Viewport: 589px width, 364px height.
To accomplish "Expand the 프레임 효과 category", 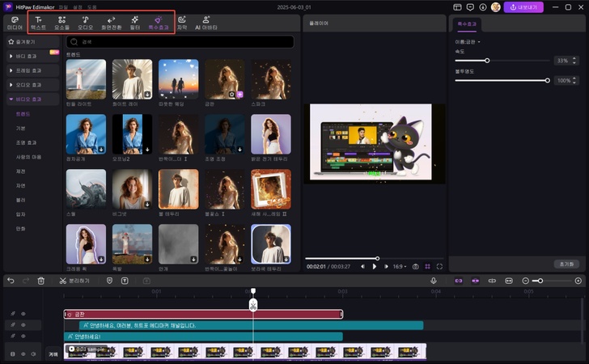I will coord(33,70).
